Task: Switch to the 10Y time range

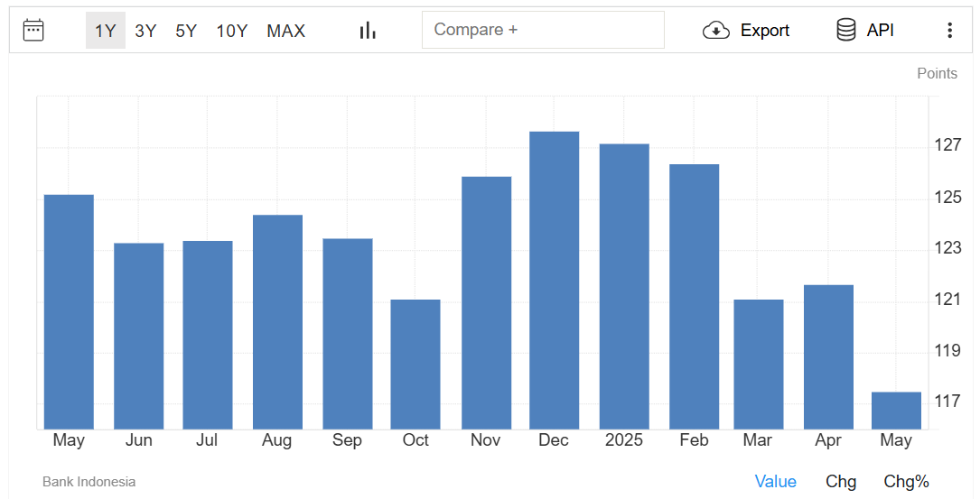Action: [232, 31]
